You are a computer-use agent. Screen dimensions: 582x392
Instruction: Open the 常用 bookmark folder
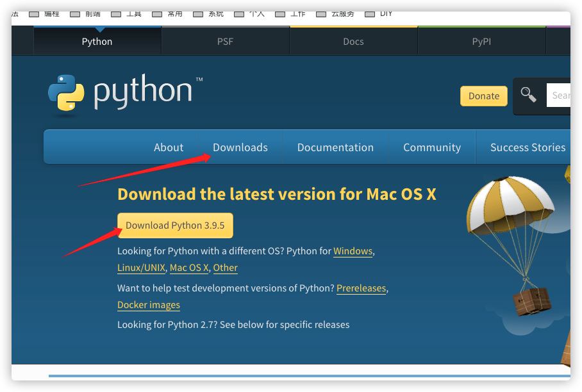point(168,14)
